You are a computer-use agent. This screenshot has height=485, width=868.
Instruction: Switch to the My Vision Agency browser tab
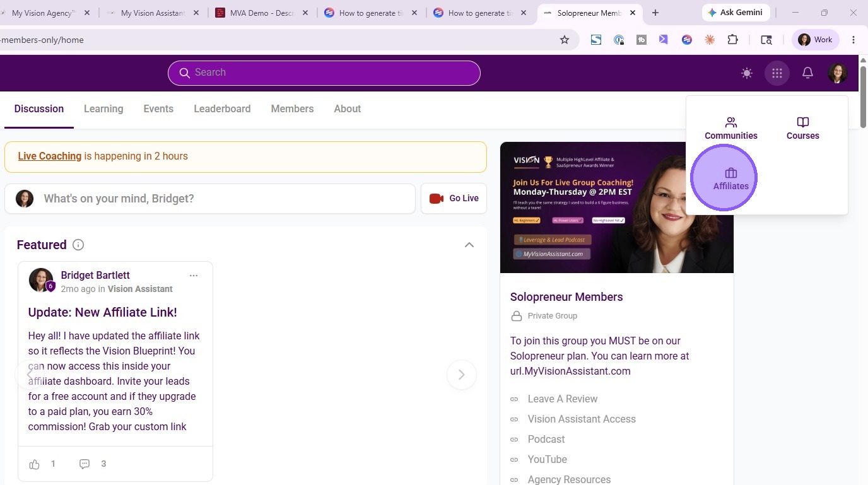coord(43,13)
